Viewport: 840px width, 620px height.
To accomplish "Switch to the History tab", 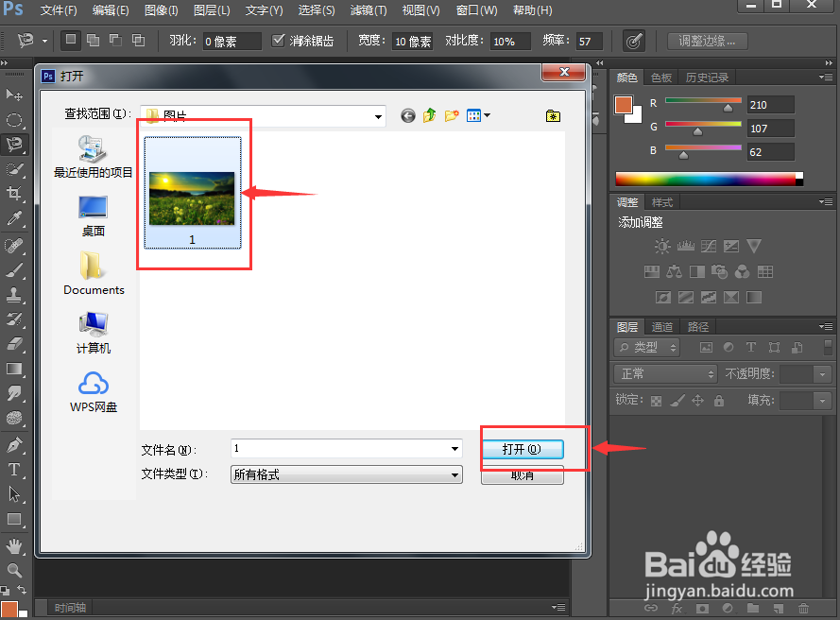I will click(707, 77).
